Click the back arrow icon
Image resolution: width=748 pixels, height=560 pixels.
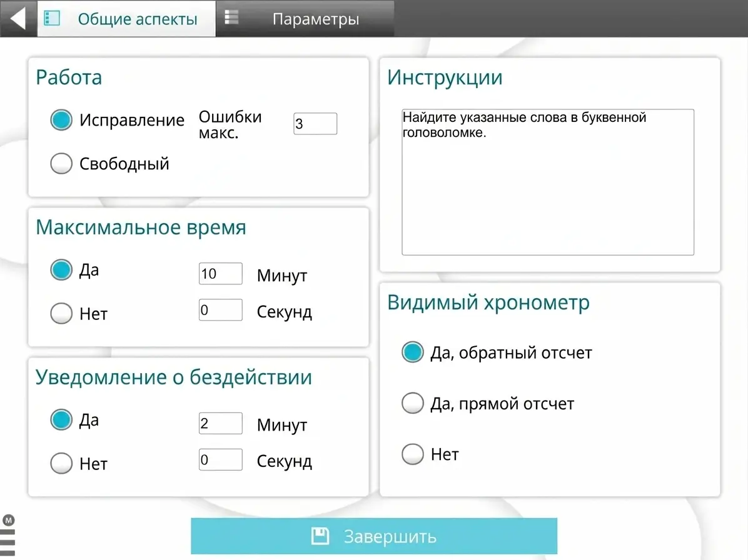[x=18, y=19]
